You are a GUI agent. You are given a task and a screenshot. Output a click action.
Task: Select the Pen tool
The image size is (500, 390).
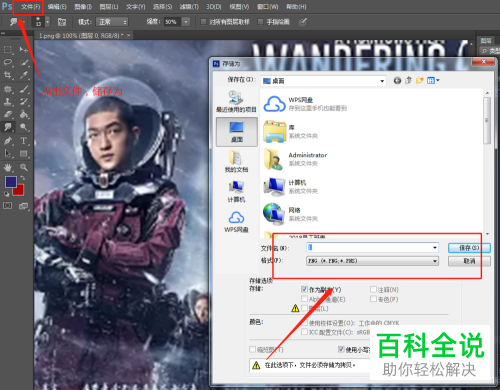[x=8, y=141]
